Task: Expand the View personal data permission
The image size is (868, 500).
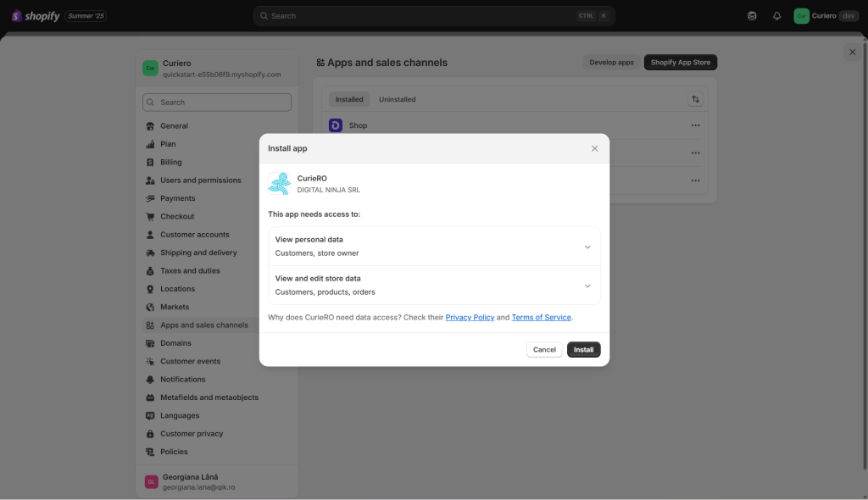Action: pyautogui.click(x=434, y=247)
